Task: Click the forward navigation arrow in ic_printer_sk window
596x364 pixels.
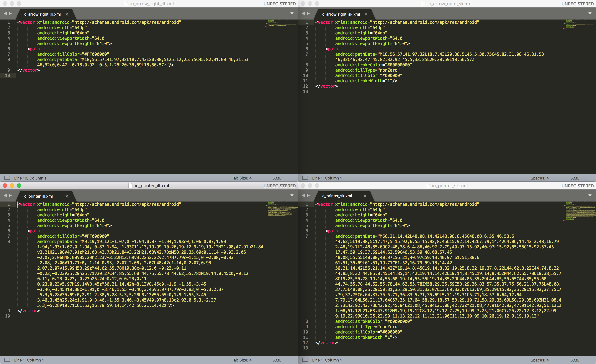Action: [308, 195]
